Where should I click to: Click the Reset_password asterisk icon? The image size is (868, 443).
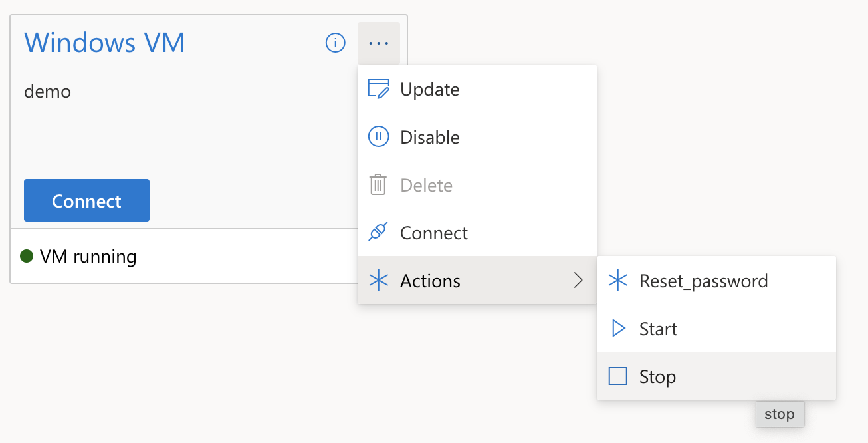618,281
